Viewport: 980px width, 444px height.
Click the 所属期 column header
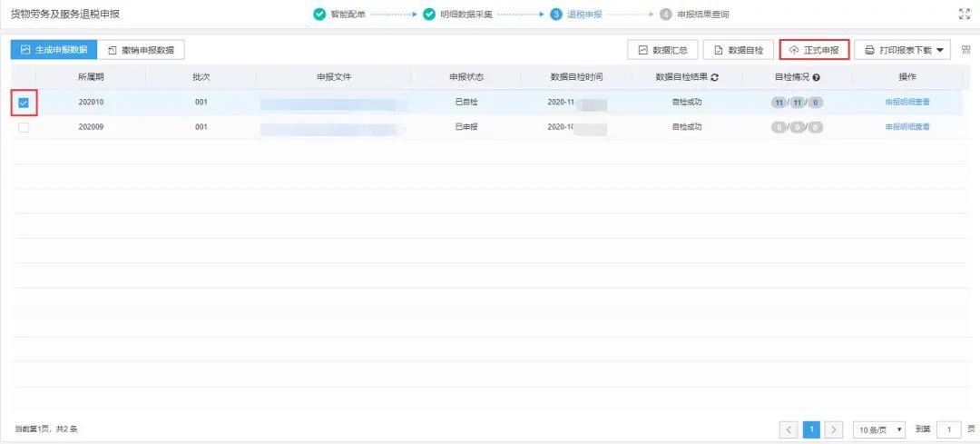91,77
